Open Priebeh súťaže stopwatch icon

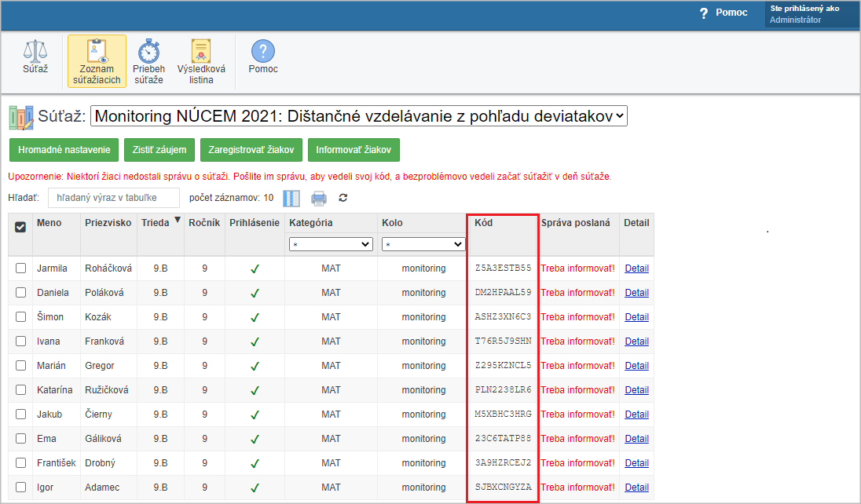(x=148, y=52)
